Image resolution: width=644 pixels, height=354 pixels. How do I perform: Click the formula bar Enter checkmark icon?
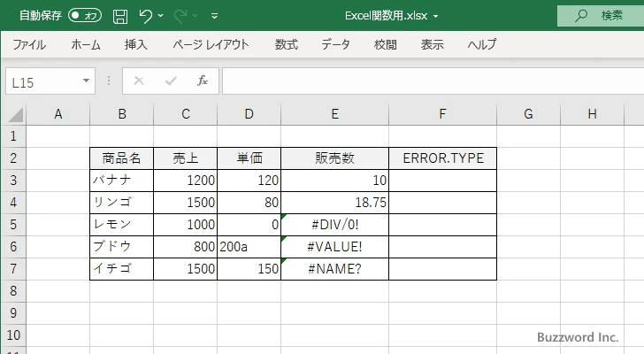pos(171,81)
